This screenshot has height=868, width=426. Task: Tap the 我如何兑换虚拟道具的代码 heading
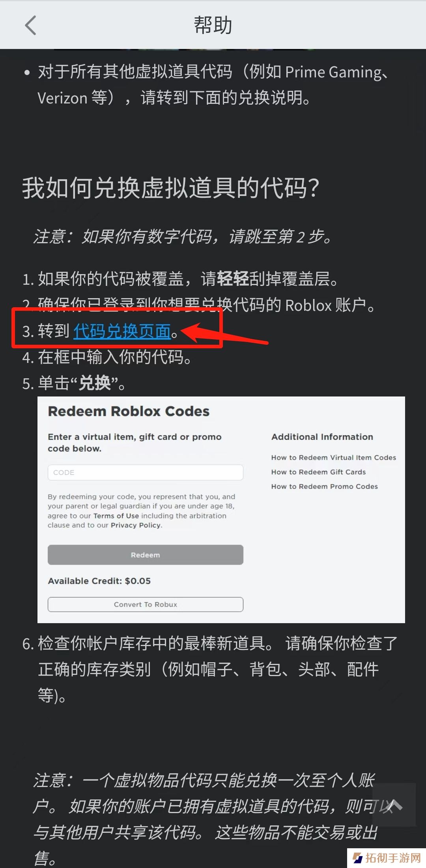[x=170, y=188]
